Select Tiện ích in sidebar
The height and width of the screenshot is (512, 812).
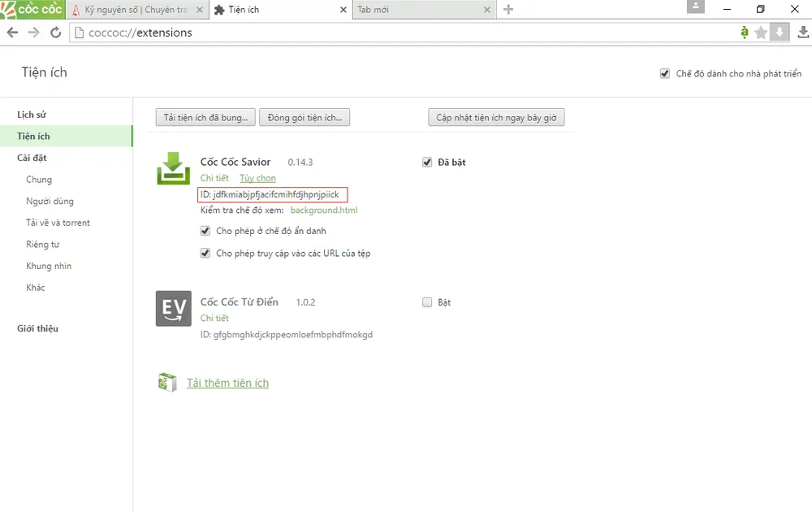point(67,136)
